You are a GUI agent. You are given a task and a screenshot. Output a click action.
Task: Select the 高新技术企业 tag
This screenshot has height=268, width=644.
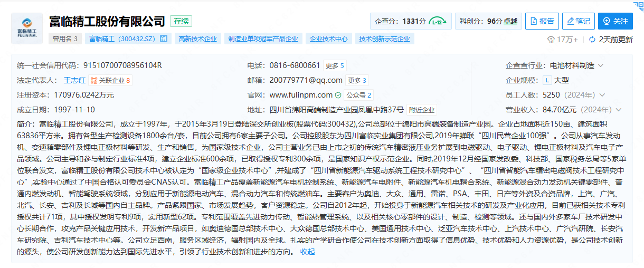[x=198, y=39]
